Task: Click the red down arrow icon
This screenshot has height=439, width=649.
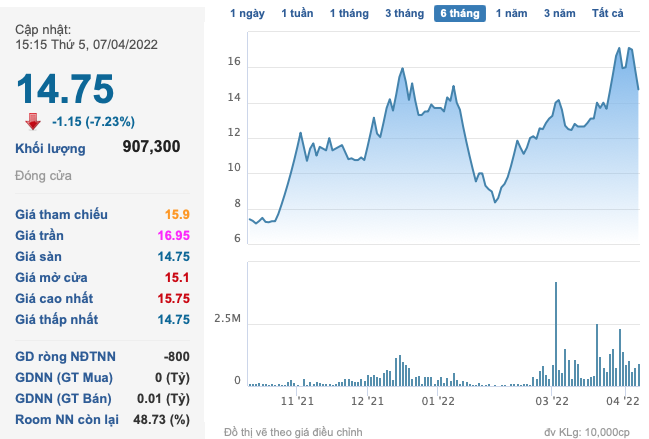Action: pyautogui.click(x=33, y=121)
